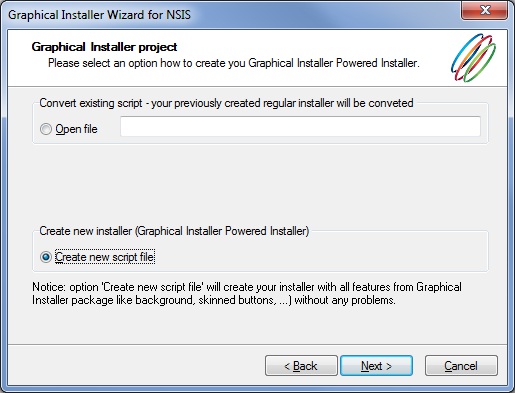The height and width of the screenshot is (393, 515).
Task: Click the existing script file path field
Action: 300,126
